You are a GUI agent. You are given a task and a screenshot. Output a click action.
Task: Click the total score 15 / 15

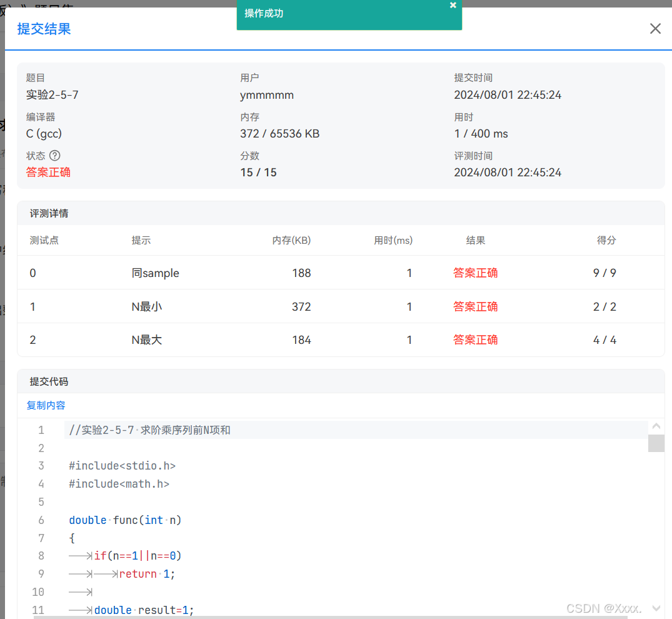258,173
